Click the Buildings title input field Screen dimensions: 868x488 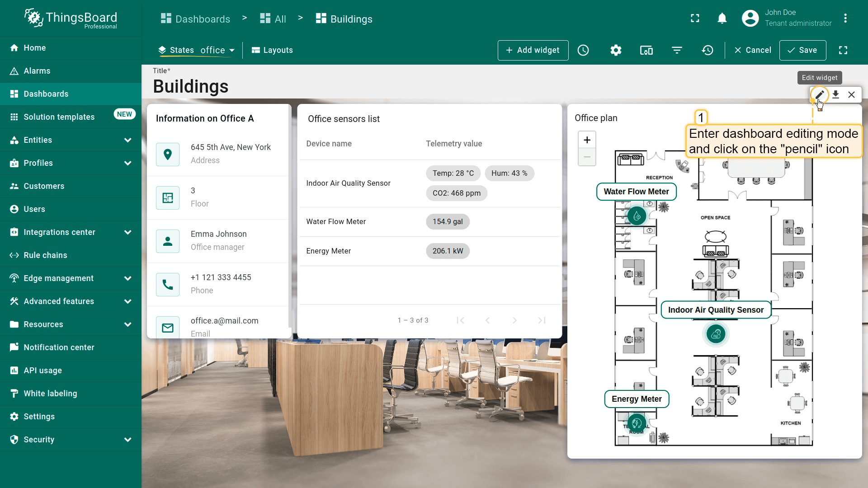pos(191,86)
